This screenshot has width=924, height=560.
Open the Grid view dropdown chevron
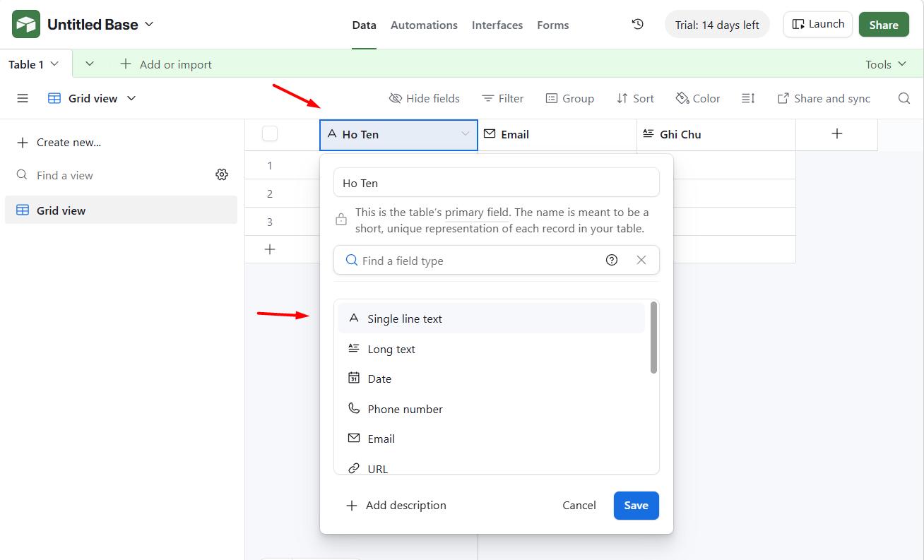tap(131, 98)
